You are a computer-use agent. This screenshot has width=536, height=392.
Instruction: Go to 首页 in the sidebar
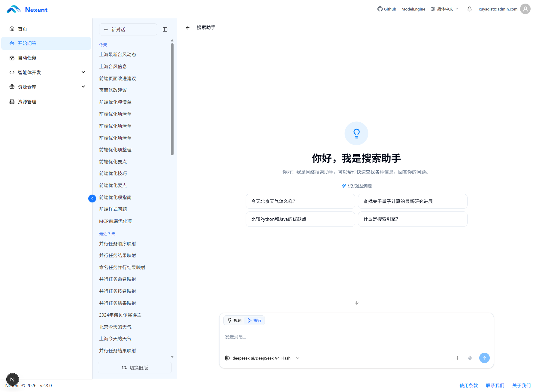46,29
